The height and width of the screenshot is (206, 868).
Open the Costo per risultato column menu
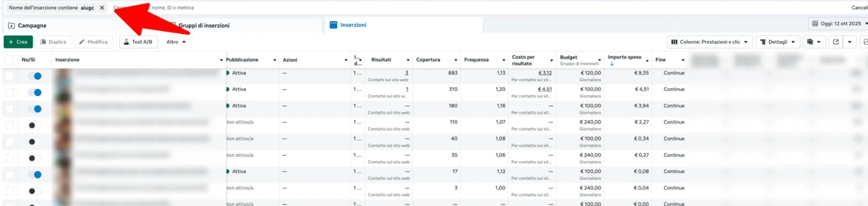[551, 60]
